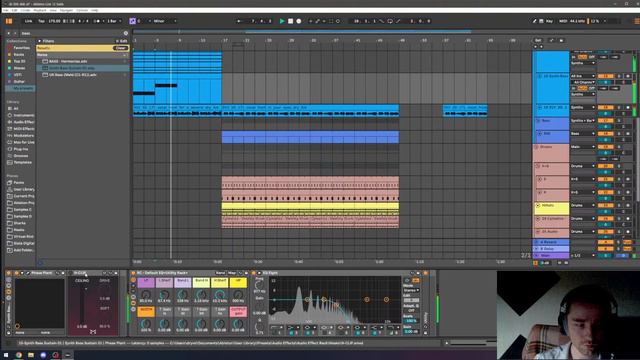Click the Tap tempo button
This screenshot has height=360, width=640.
tap(41, 21)
